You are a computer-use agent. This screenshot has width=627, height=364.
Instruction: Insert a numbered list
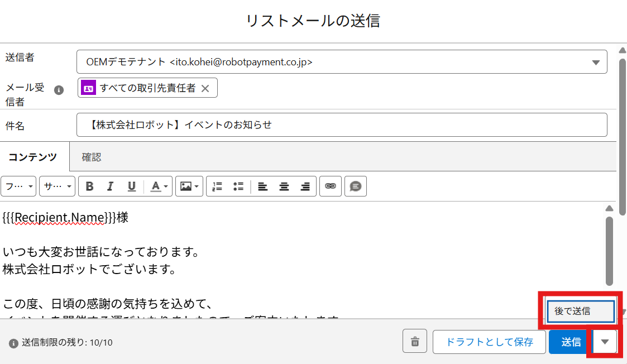click(x=217, y=186)
